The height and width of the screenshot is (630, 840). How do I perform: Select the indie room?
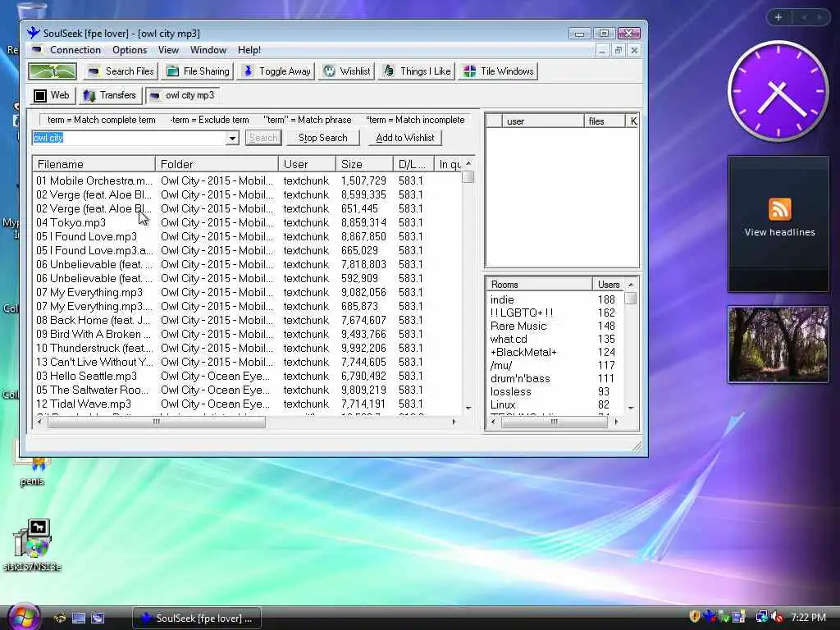click(x=502, y=299)
